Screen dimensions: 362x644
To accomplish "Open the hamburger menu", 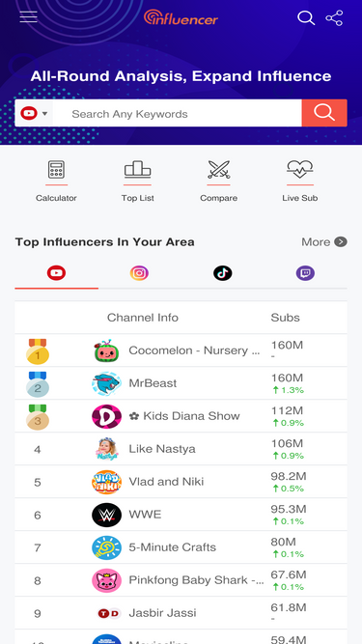I will pyautogui.click(x=28, y=16).
